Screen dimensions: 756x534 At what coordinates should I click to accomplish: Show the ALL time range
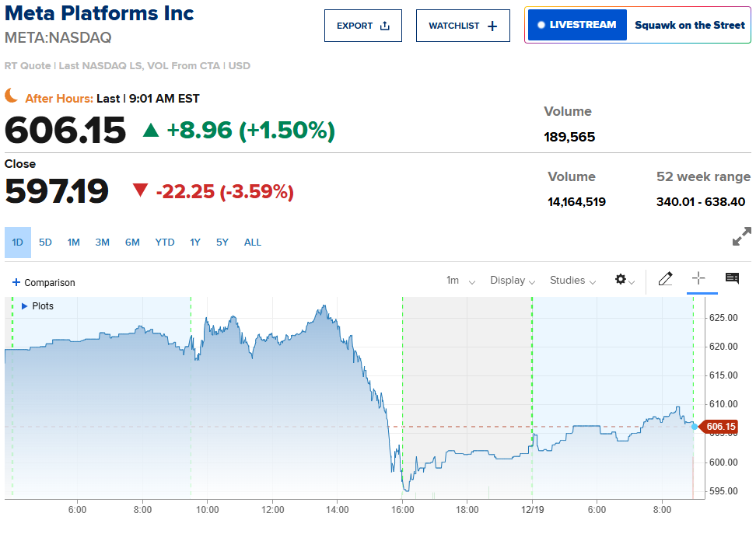[253, 243]
